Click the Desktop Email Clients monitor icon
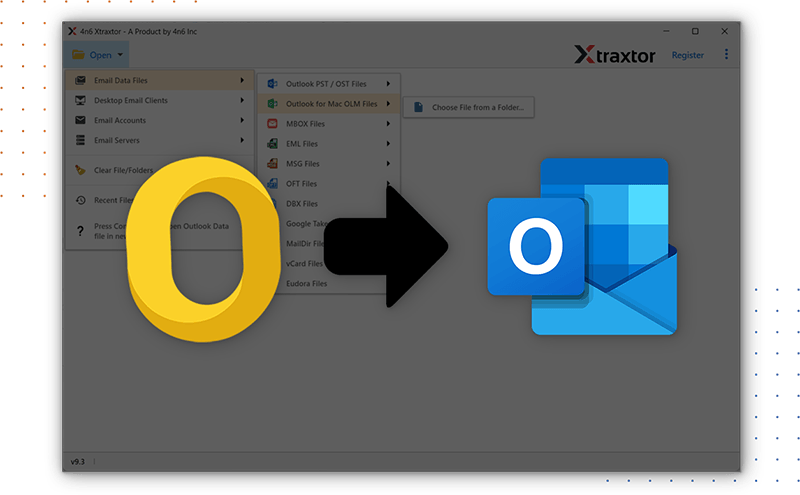This screenshot has height=495, width=800. (x=80, y=100)
